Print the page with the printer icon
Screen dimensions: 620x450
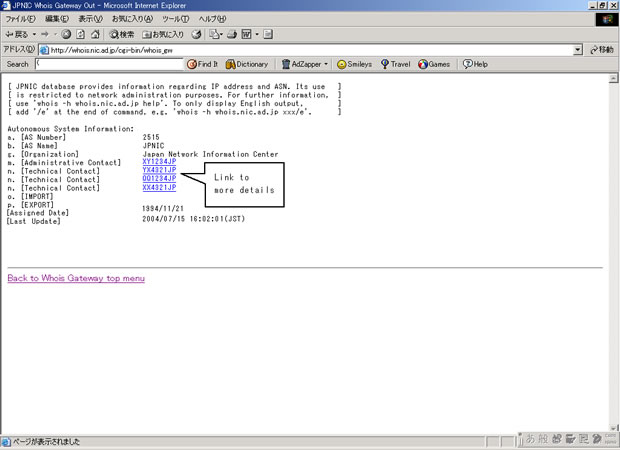232,34
